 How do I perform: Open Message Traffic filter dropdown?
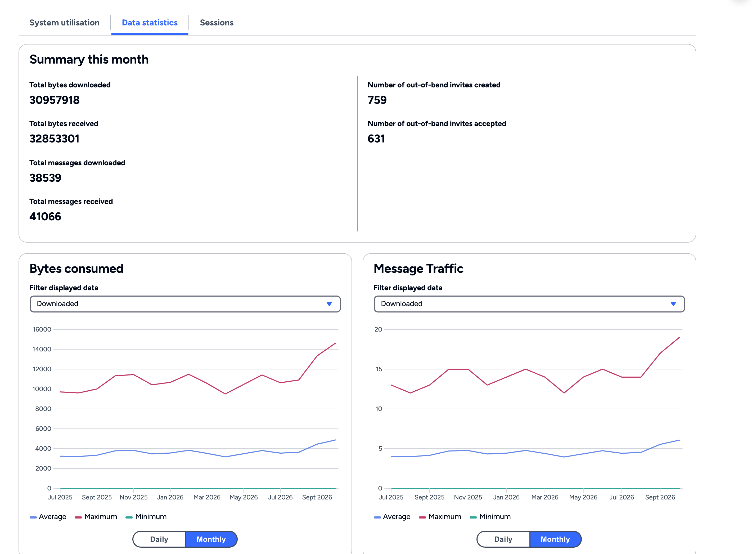coord(529,304)
